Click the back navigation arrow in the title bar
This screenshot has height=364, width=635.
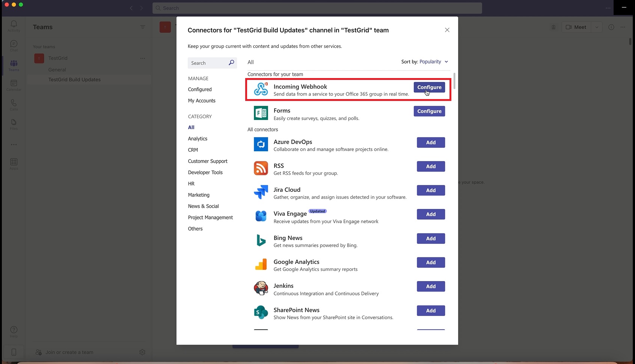(x=131, y=8)
